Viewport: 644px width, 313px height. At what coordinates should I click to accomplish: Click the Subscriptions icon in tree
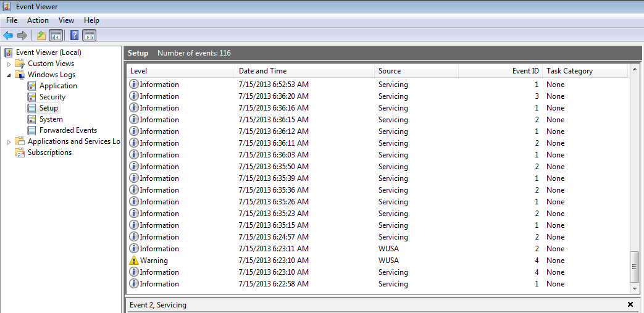click(x=20, y=152)
